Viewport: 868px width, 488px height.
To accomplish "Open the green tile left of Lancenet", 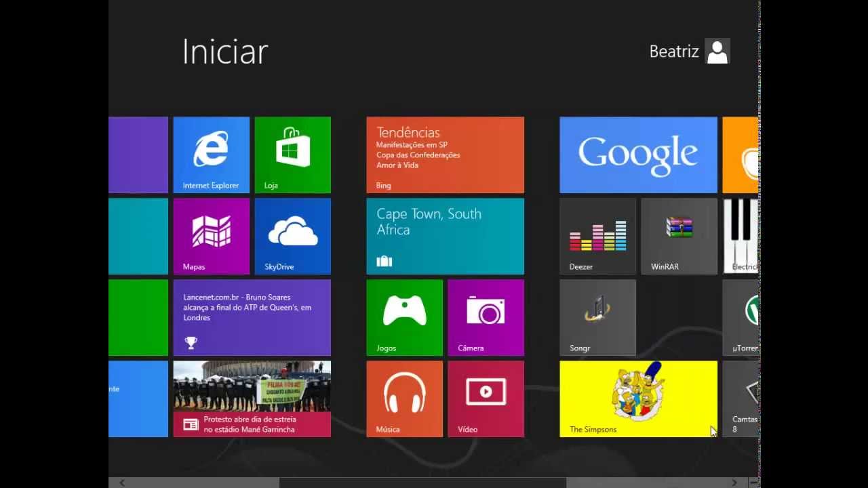I will [138, 317].
